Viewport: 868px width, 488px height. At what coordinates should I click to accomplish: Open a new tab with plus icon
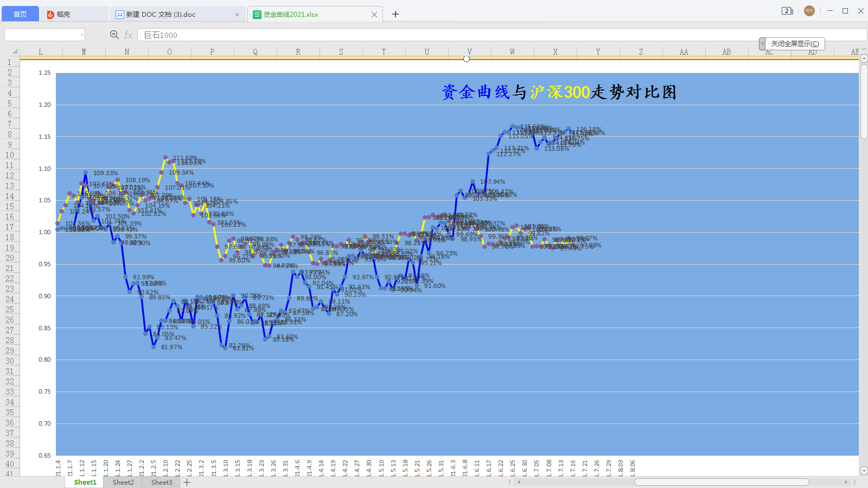click(x=395, y=15)
